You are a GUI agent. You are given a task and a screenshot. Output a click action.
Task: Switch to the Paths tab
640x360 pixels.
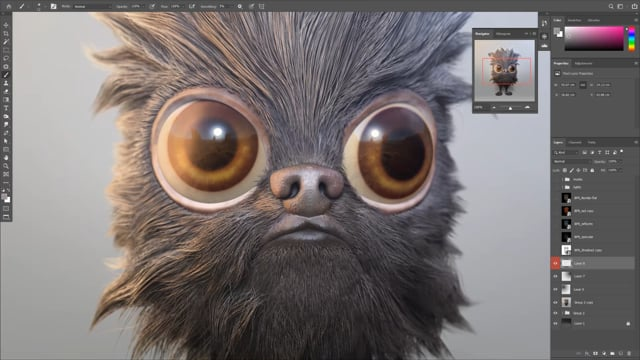(x=591, y=142)
